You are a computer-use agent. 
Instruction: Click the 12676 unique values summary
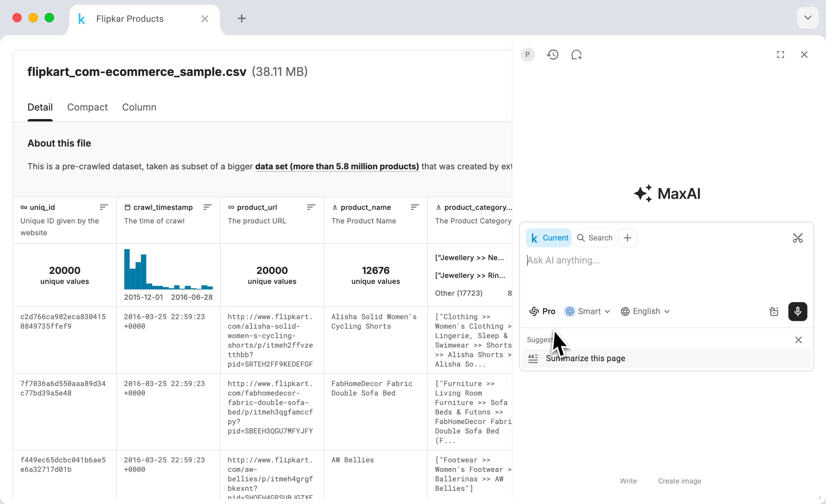coord(375,275)
